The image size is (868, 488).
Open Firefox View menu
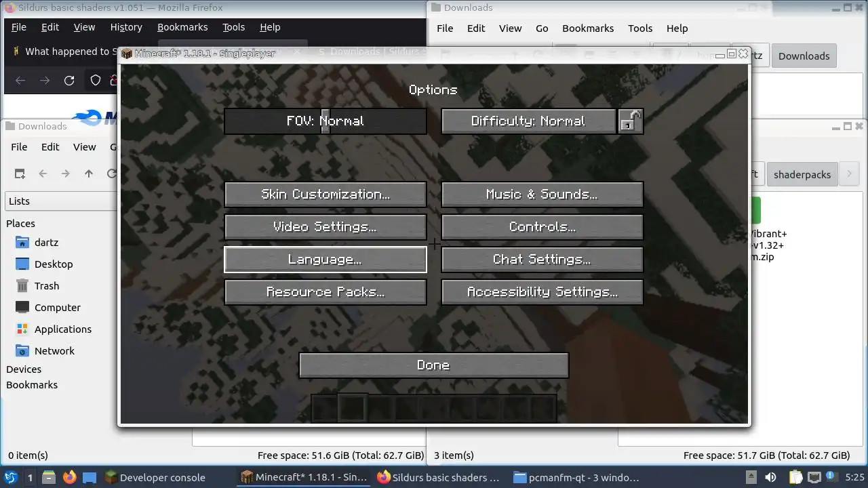pyautogui.click(x=84, y=27)
